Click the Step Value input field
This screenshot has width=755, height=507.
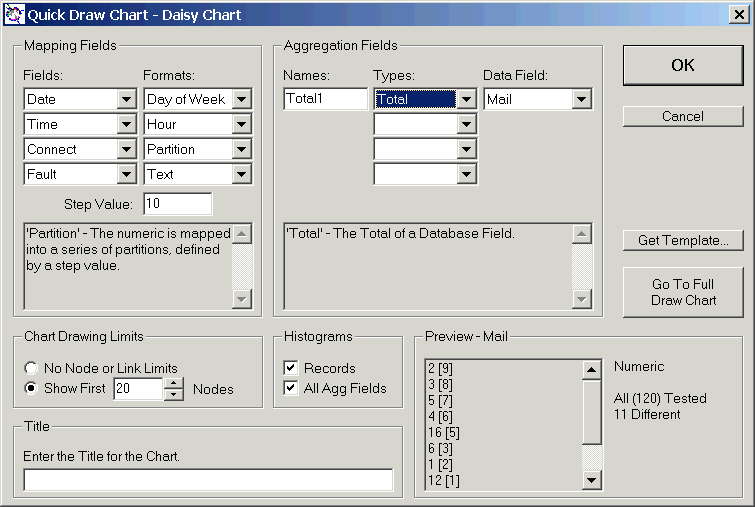(177, 204)
